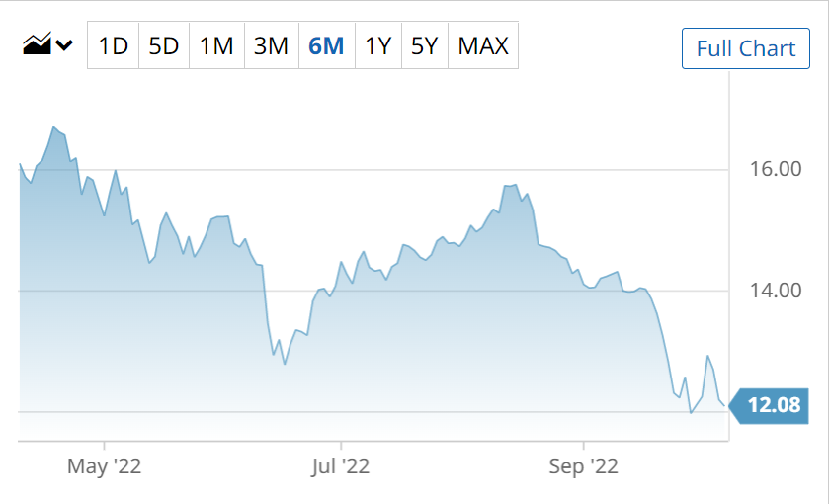Click the mountain chart type icon

(38, 44)
